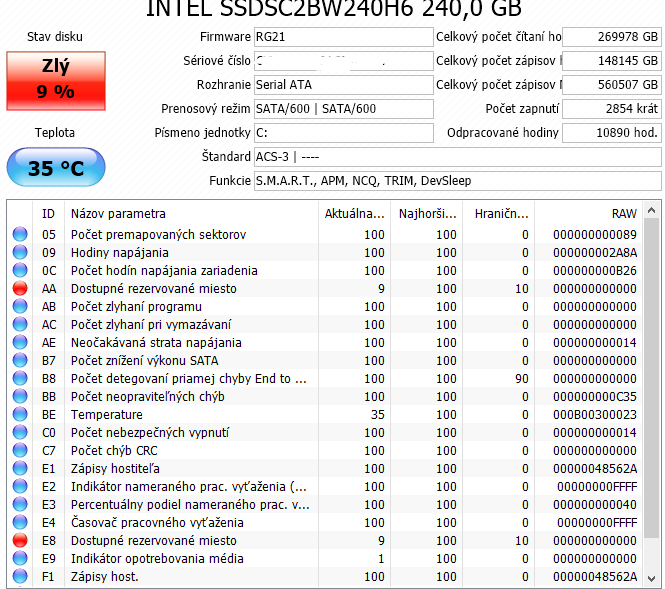665x589 pixels.
Task: Click the scrollbar down arrow in attribute list
Action: point(651,576)
